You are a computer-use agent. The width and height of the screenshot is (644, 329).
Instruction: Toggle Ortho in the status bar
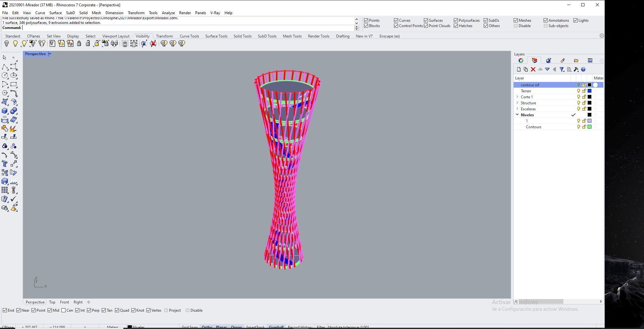[x=207, y=327]
